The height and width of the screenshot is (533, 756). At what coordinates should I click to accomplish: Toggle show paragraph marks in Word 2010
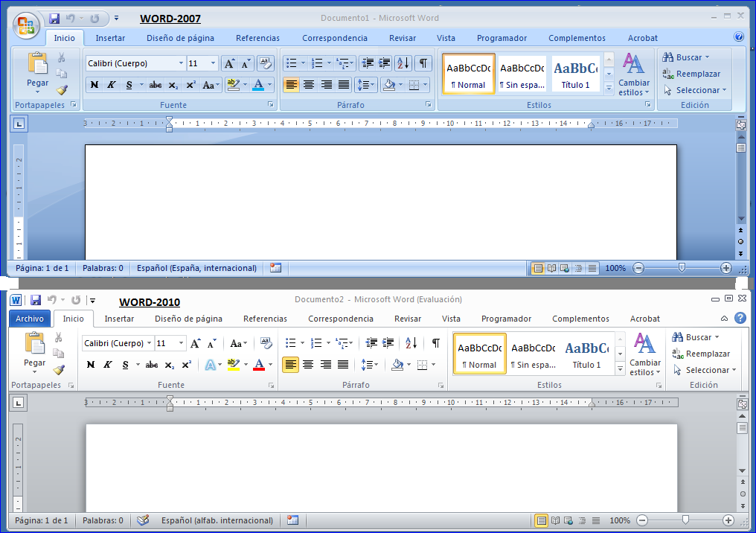(x=435, y=343)
